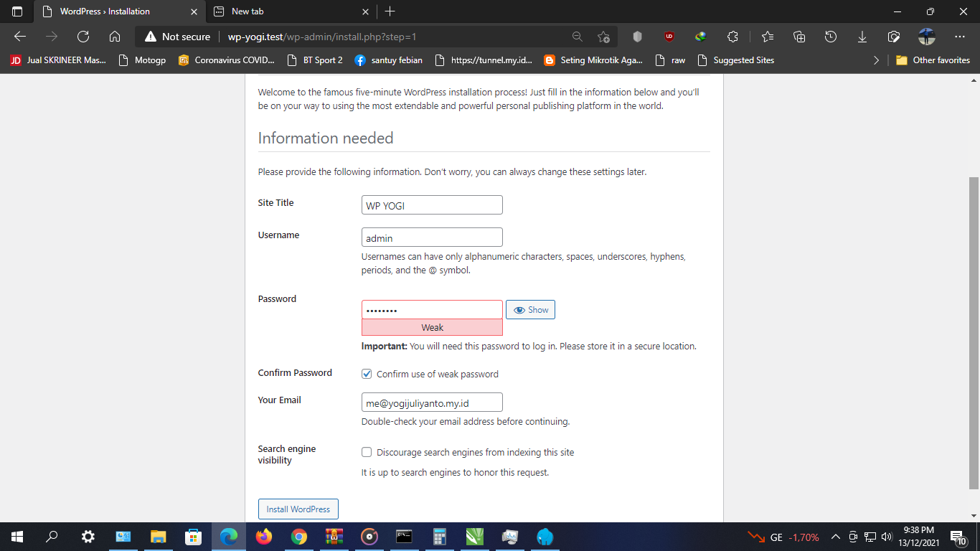This screenshot has width=980, height=551.
Task: Reload the page with the Refresh icon
Action: [x=83, y=37]
